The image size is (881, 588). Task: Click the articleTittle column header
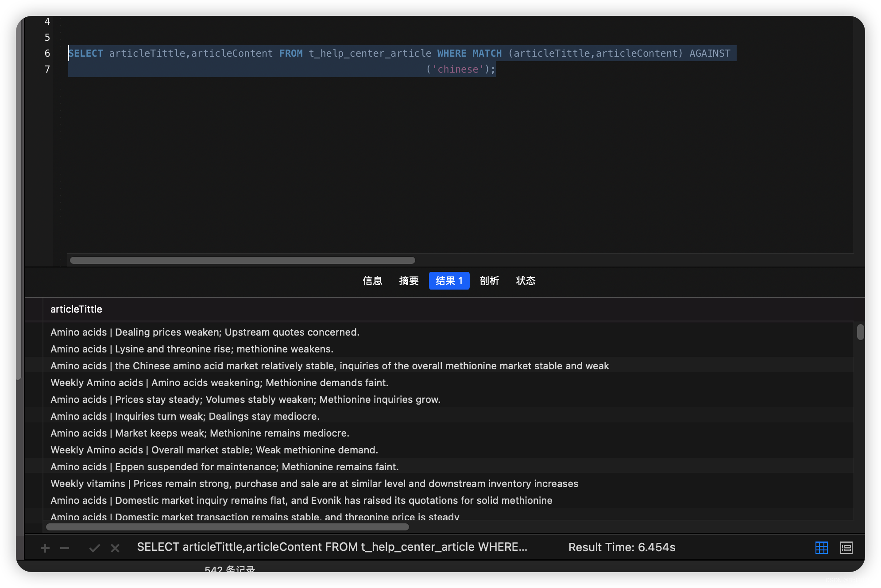76,309
